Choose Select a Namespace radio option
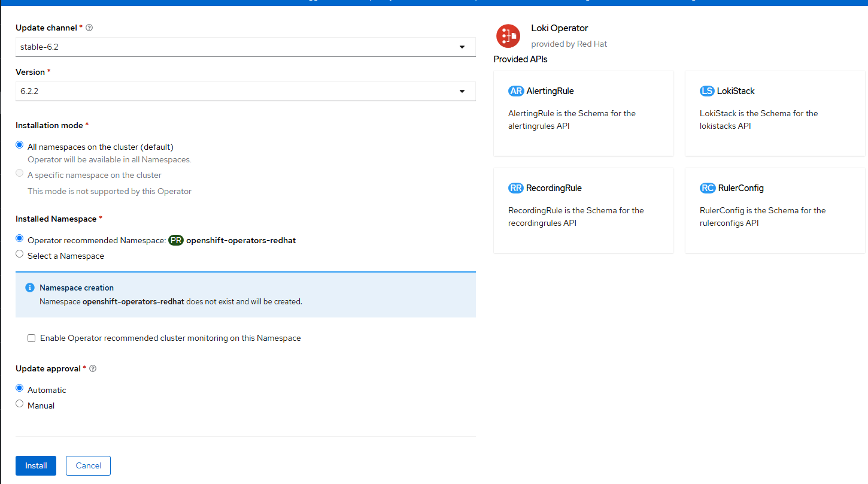This screenshot has width=868, height=484. click(20, 255)
